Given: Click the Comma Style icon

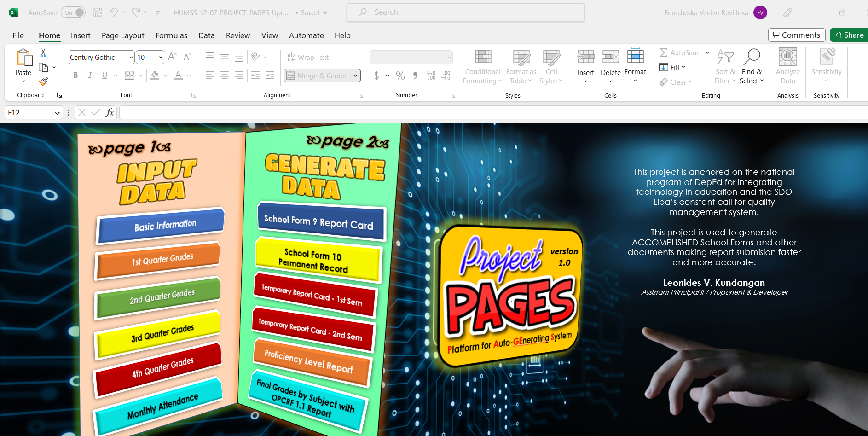Looking at the screenshot, I should (x=416, y=76).
